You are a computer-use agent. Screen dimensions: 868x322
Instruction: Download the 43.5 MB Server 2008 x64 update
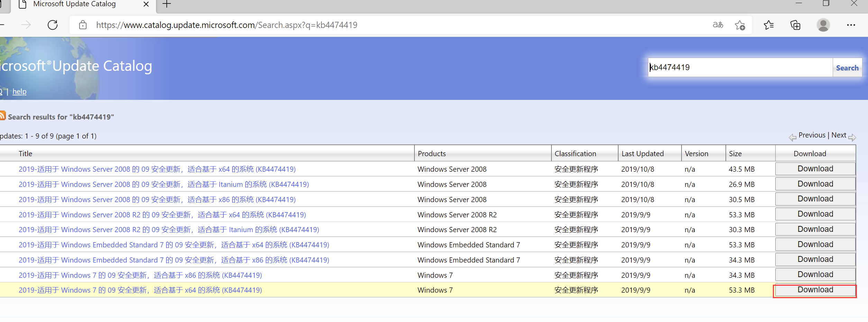click(x=815, y=169)
